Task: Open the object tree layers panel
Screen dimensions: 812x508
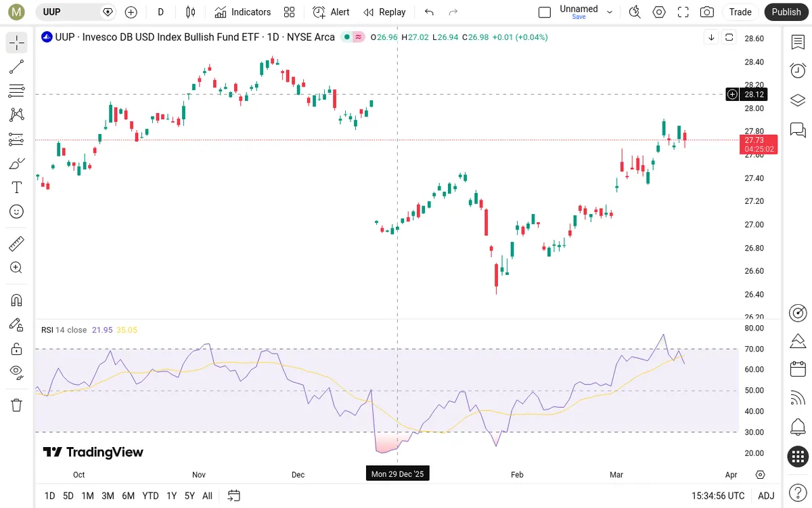Action: [798, 100]
